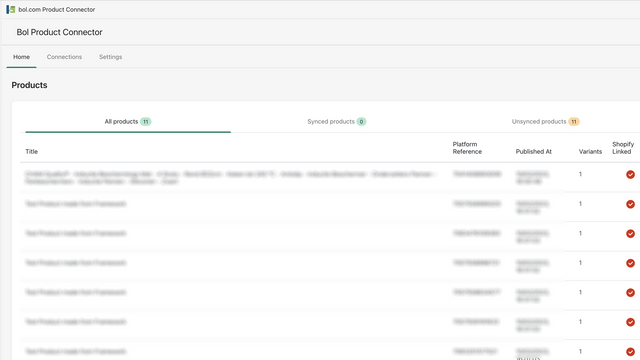Viewport: 640px width, 360px height.
Task: Show the Synced products tab
Action: click(x=336, y=122)
